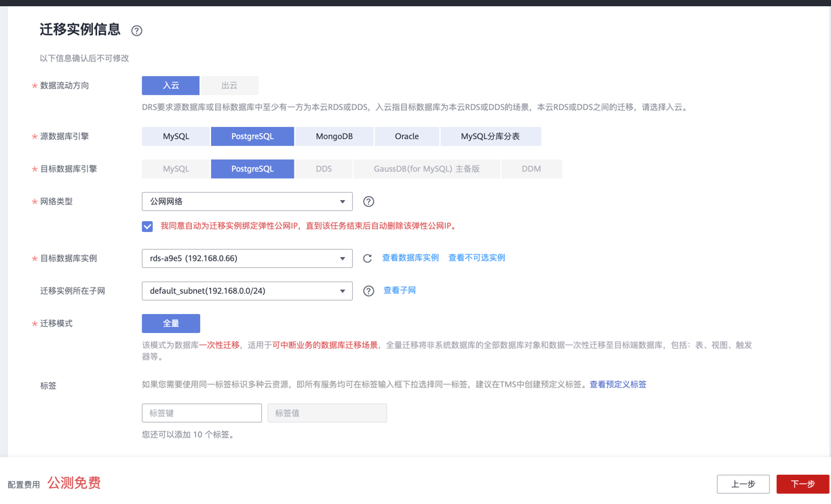Image resolution: width=831 pixels, height=504 pixels.
Task: Click help icon beside subnet dropdown
Action: click(368, 291)
